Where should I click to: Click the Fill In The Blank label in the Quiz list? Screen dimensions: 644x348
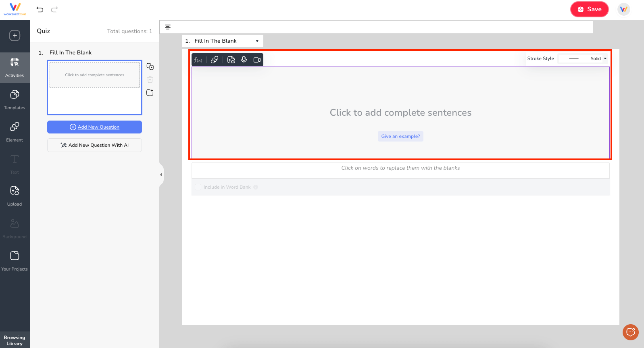pos(71,52)
